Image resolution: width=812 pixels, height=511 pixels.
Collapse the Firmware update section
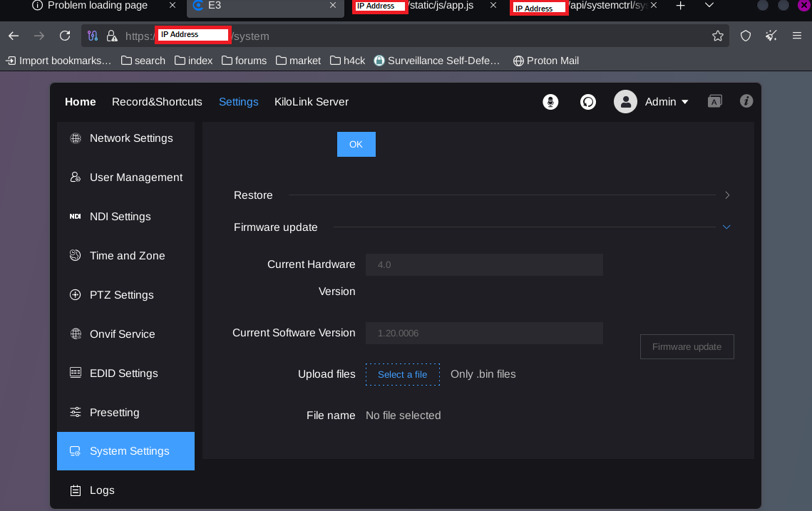click(726, 227)
